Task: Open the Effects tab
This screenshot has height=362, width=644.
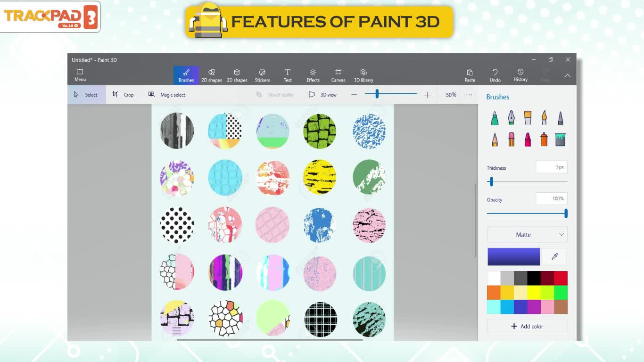Action: (x=313, y=75)
